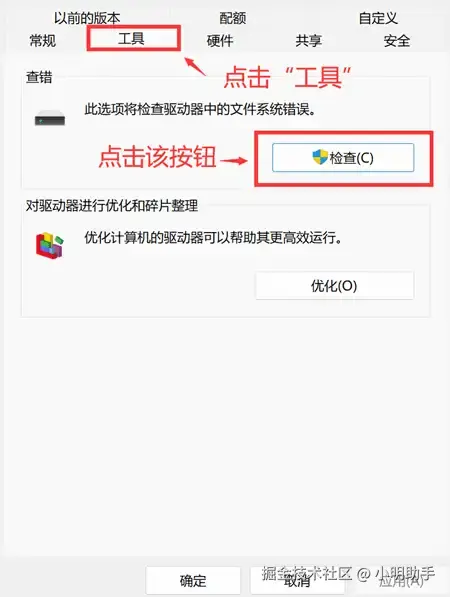Viewport: 450px width, 597px height.
Task: Go to the 共享 tab
Action: point(308,40)
